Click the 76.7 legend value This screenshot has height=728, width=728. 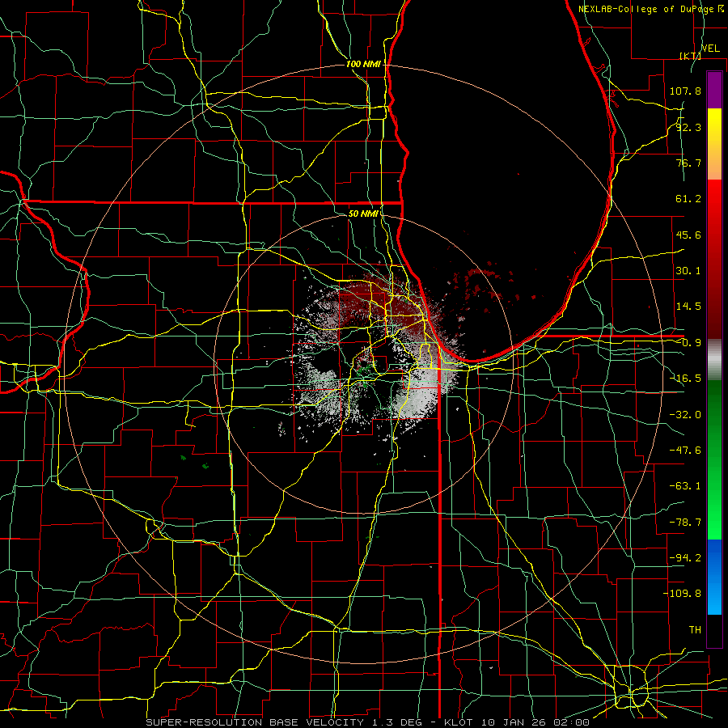(688, 163)
